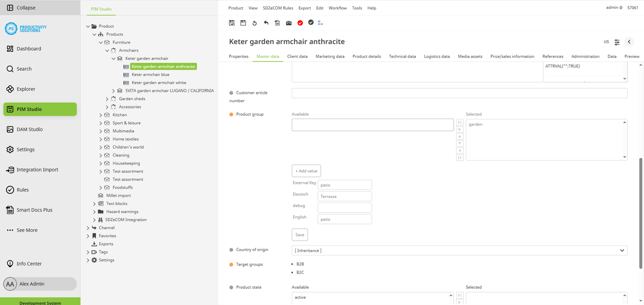Expand the Garden sheds category
Image resolution: width=644 pixels, height=305 pixels.
[107, 99]
